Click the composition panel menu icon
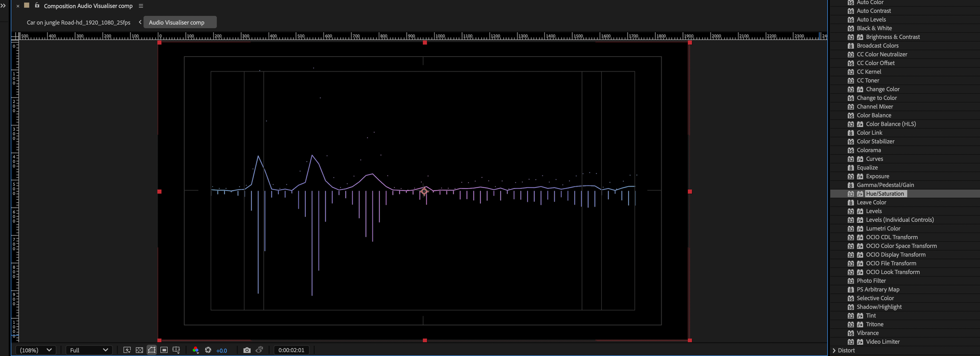The image size is (980, 356). (x=141, y=6)
